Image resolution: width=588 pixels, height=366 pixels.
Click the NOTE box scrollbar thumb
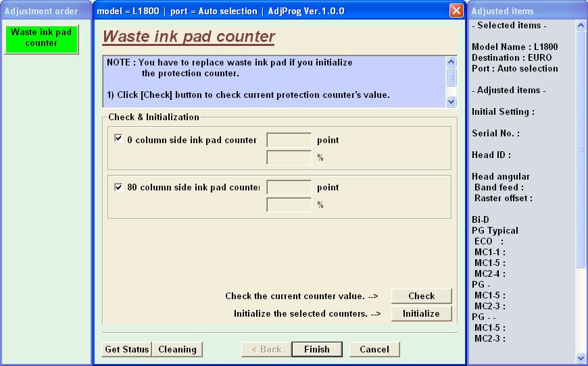(451, 76)
